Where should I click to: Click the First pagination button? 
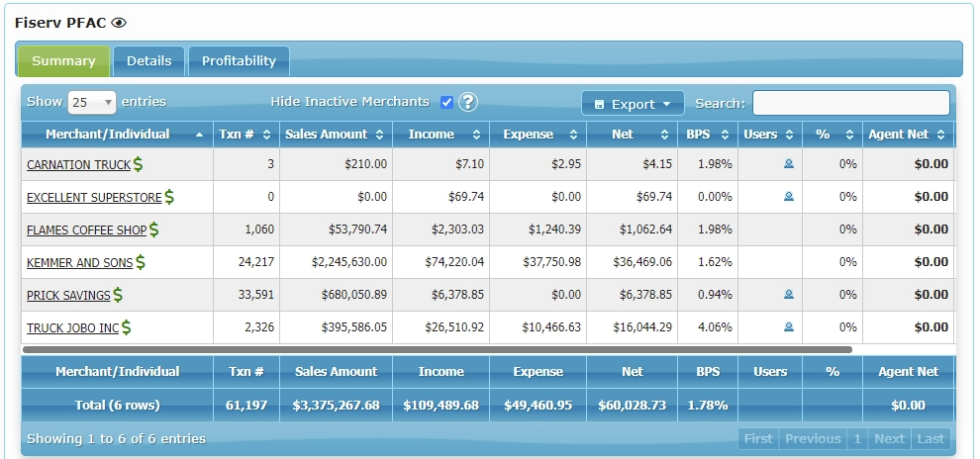758,439
